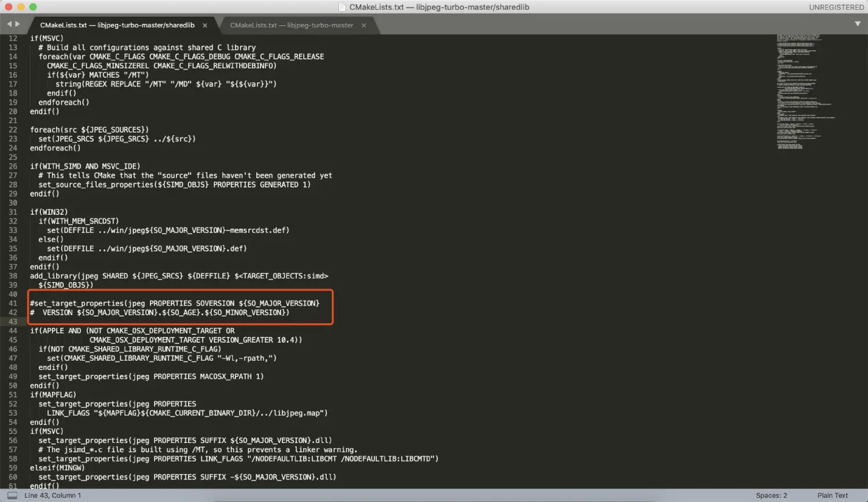Screen dimensions: 868x502
Task: Click line number 41 in the gutter
Action: (13, 303)
